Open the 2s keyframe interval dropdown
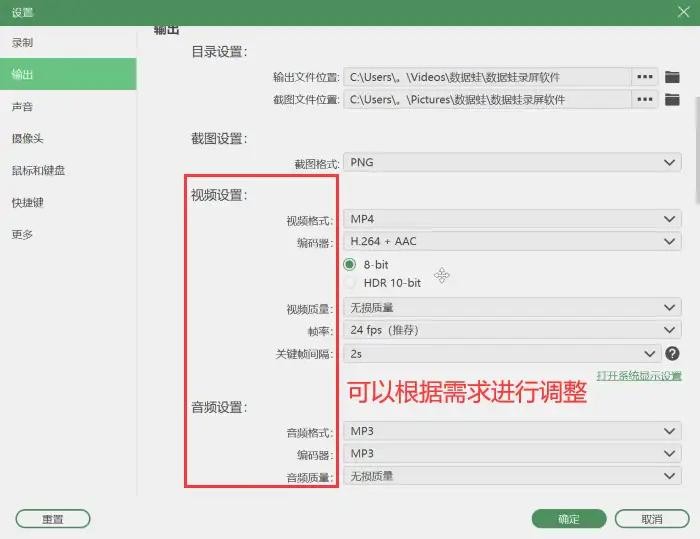 [501, 353]
